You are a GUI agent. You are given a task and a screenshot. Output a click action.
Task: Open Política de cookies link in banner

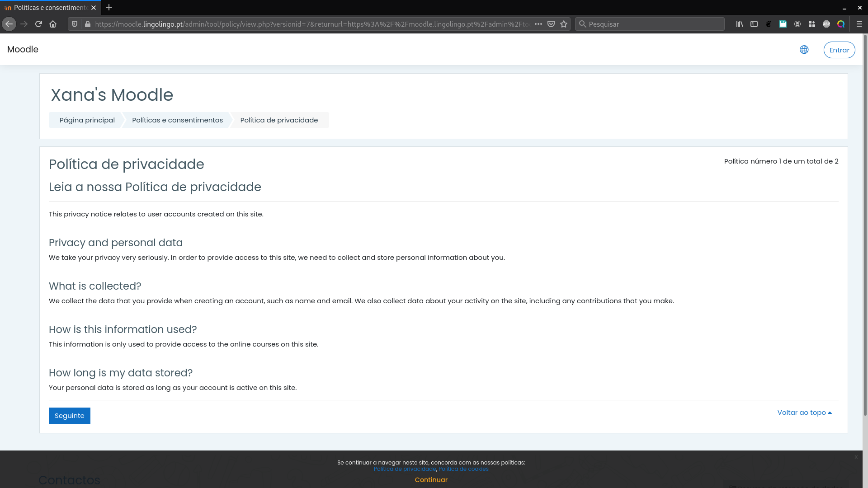(463, 469)
